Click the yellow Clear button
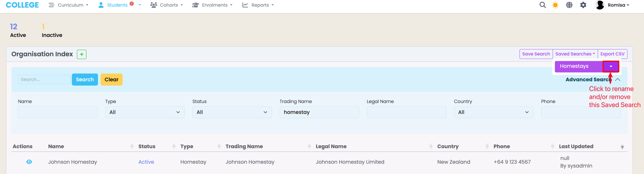Screen dimensions: 644x174 click(111, 79)
